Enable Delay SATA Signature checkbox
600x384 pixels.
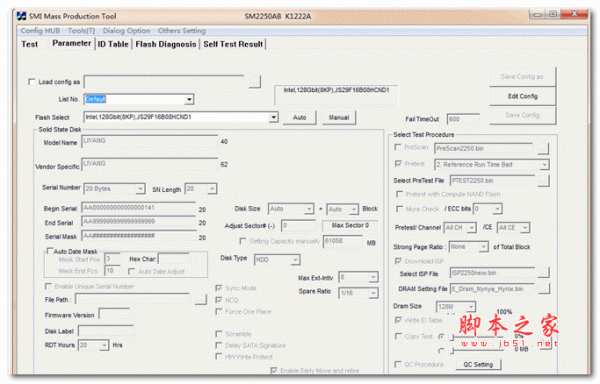pyautogui.click(x=219, y=345)
